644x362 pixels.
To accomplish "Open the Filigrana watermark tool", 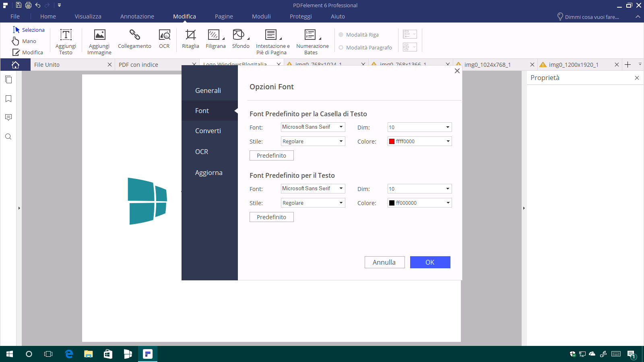I will tap(215, 39).
